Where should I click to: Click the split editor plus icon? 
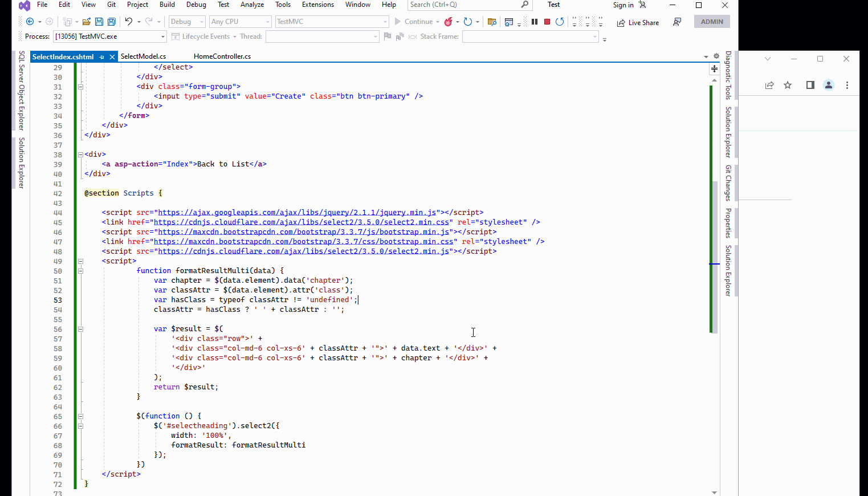pyautogui.click(x=714, y=68)
